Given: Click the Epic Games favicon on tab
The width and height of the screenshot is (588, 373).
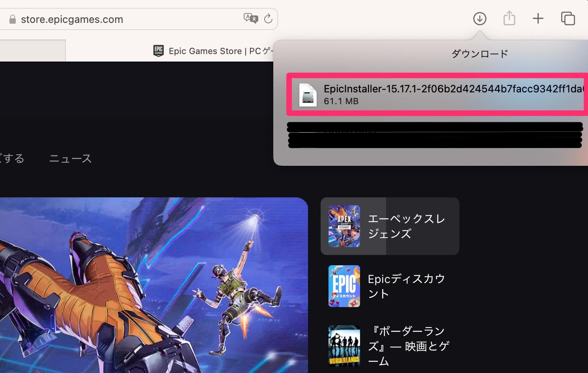Looking at the screenshot, I should tap(159, 51).
